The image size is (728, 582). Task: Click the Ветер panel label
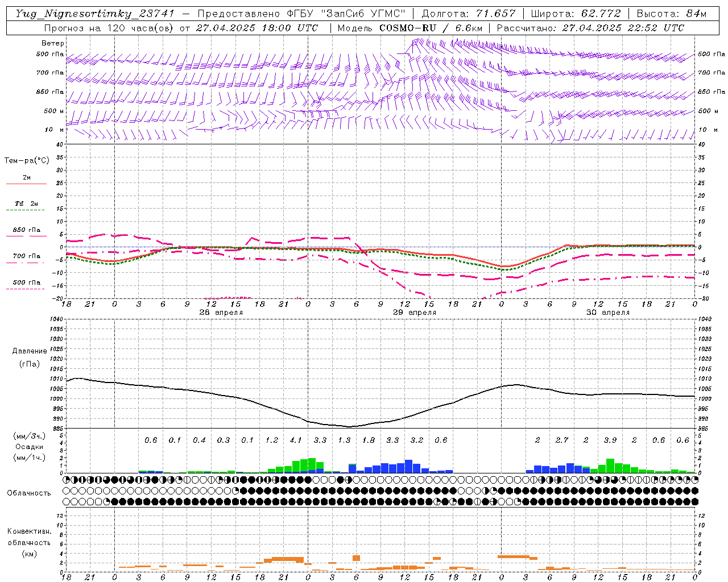coord(53,43)
